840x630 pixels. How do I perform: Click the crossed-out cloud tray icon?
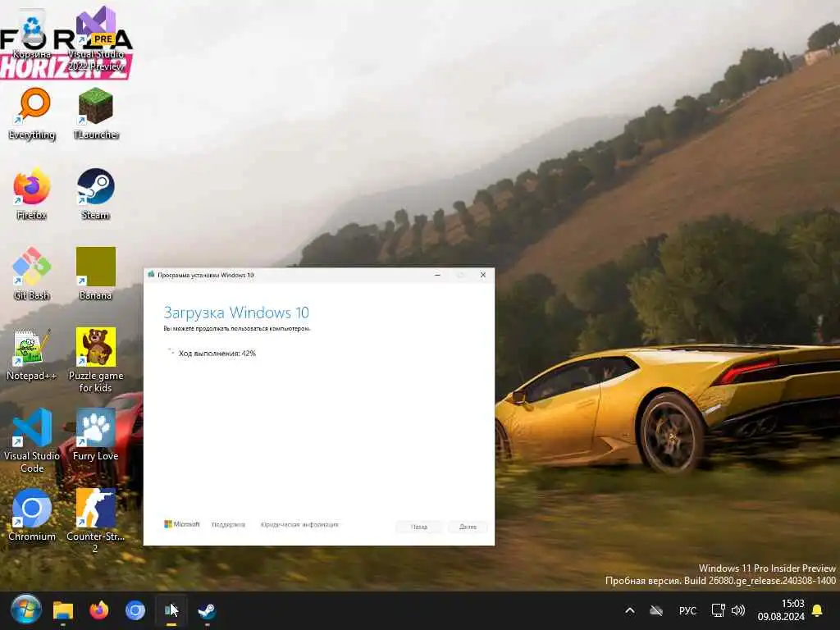pos(656,610)
